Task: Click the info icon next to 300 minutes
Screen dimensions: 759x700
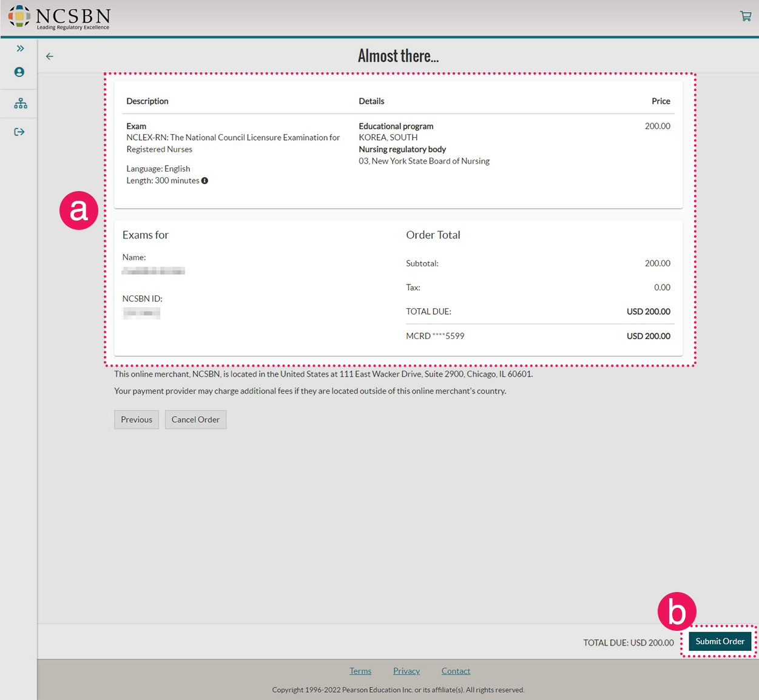Action: [205, 181]
